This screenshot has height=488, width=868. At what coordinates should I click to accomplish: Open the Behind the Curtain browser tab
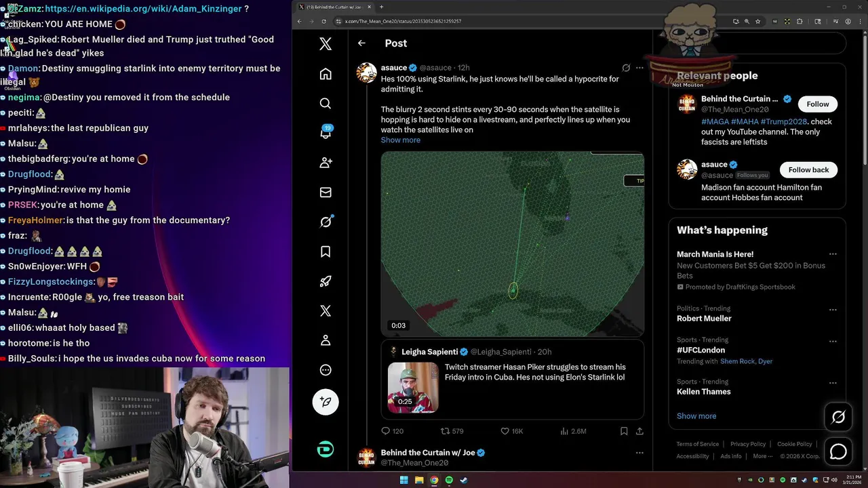click(336, 7)
